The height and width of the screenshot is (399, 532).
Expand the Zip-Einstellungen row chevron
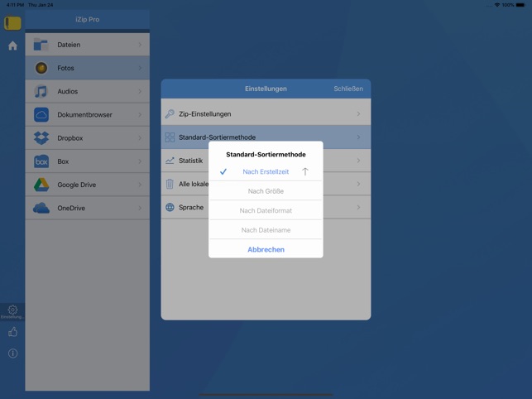point(358,114)
